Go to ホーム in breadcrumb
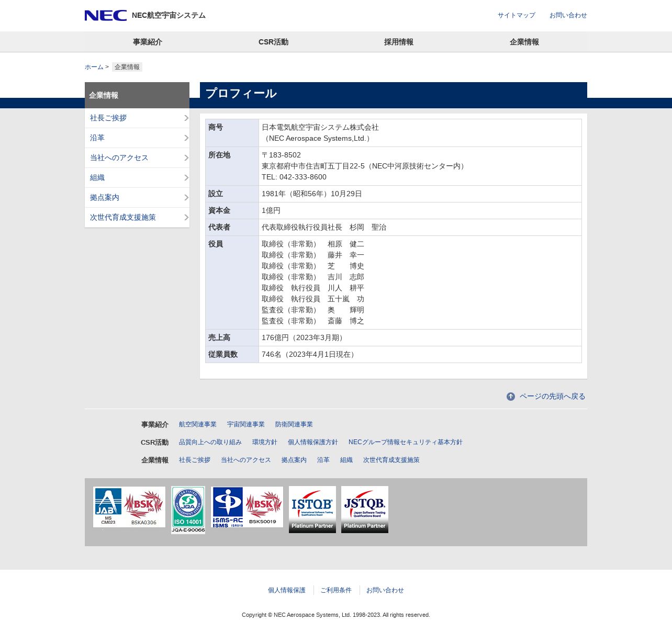Image resolution: width=672 pixels, height=632 pixels. coord(94,67)
